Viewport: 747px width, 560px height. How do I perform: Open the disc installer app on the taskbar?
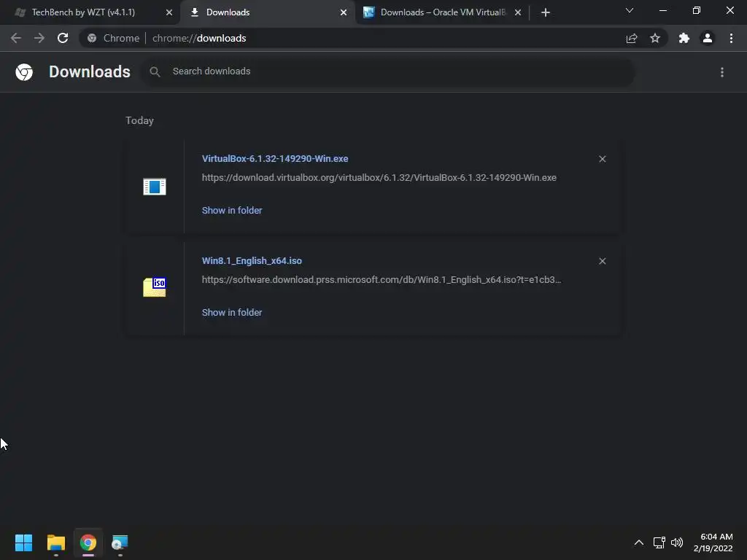[x=120, y=542]
